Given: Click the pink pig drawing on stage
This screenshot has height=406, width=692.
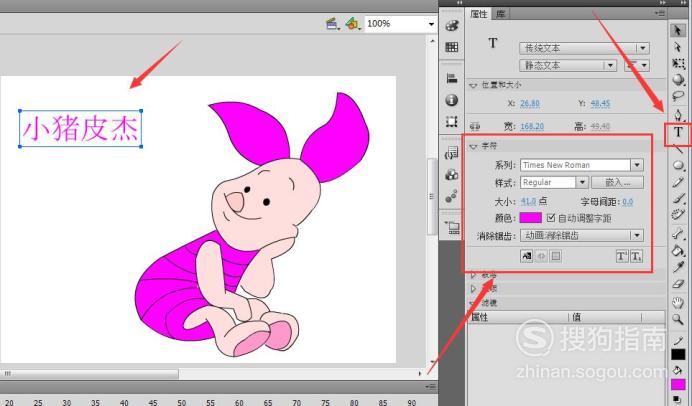Looking at the screenshot, I should point(252,225).
